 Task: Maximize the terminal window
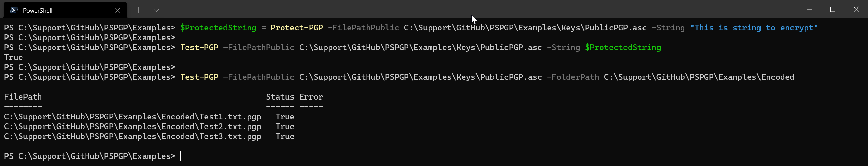[833, 9]
